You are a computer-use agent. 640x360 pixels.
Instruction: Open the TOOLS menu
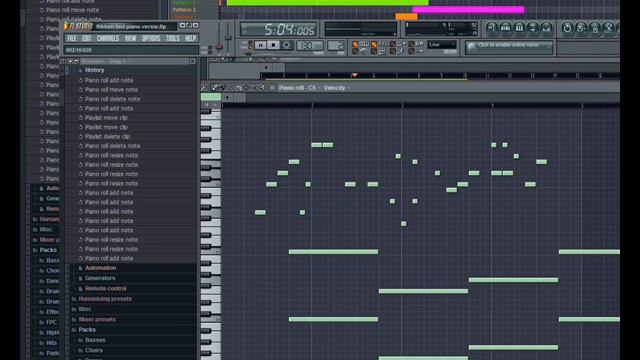click(x=173, y=38)
